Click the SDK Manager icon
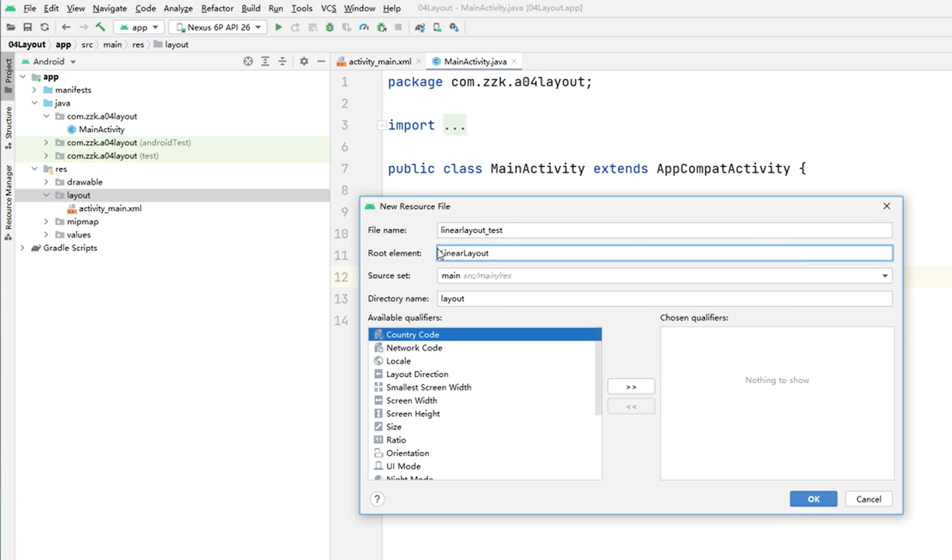The image size is (952, 560). pos(454,27)
